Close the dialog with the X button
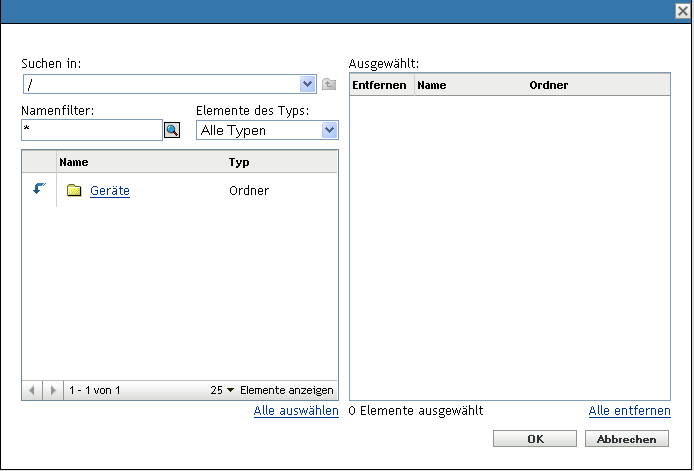The image size is (694, 471). pyautogui.click(x=682, y=9)
